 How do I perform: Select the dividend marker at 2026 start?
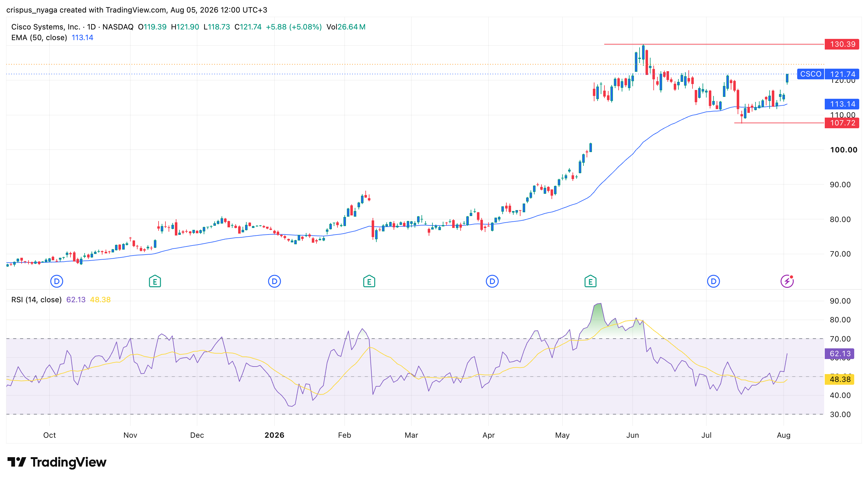[x=274, y=281]
